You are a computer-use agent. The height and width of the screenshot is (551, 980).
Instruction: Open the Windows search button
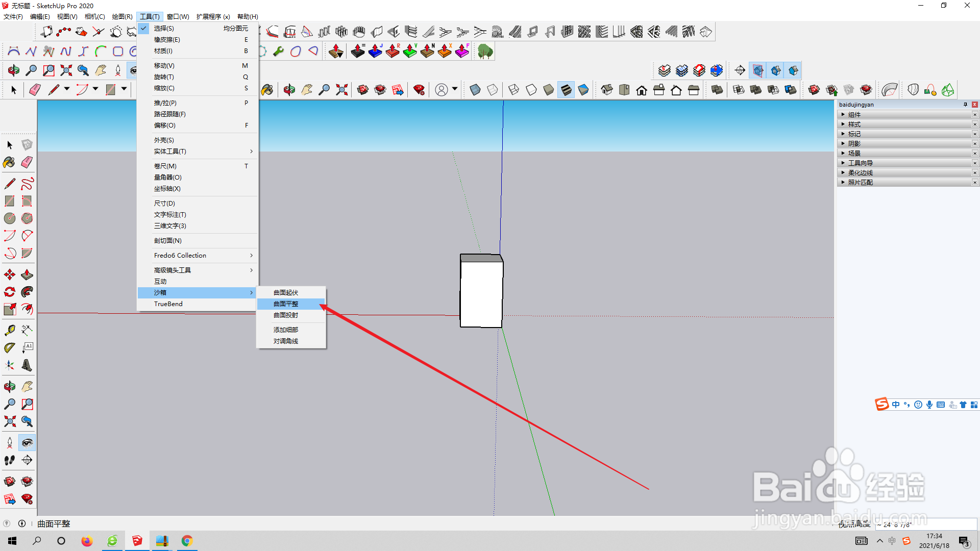[37, 541]
